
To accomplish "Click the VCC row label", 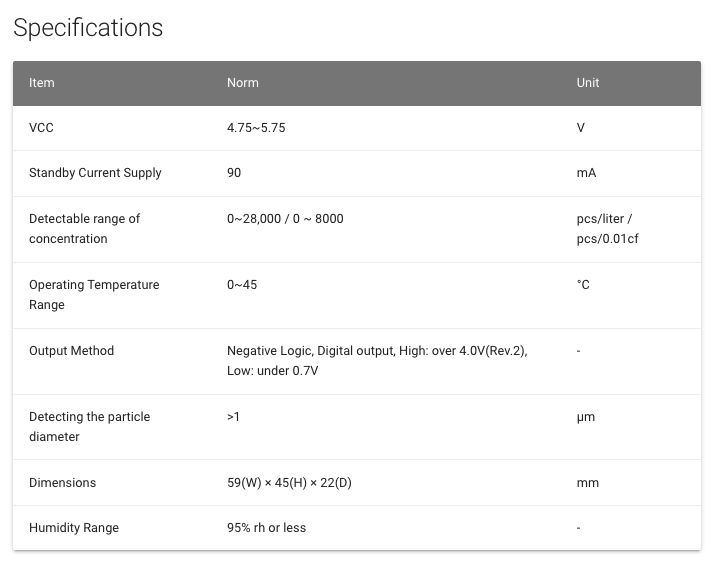I will (x=41, y=127).
